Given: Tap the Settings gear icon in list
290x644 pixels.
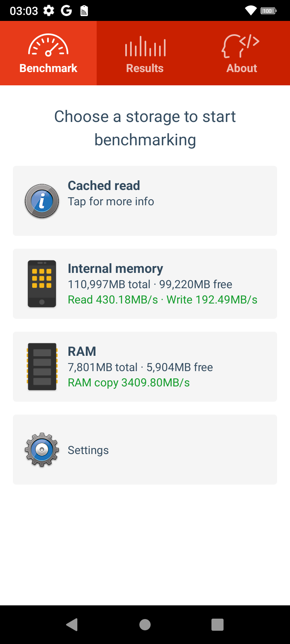Looking at the screenshot, I should 42,450.
